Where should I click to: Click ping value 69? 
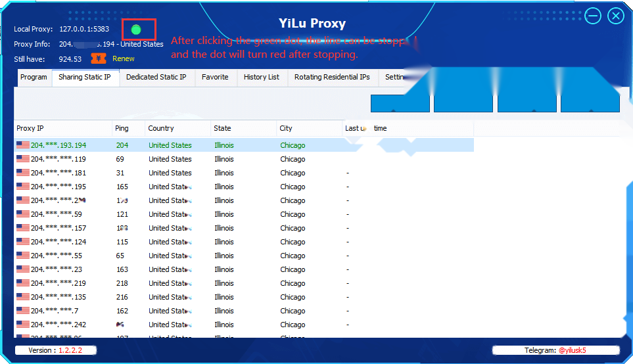click(x=120, y=159)
